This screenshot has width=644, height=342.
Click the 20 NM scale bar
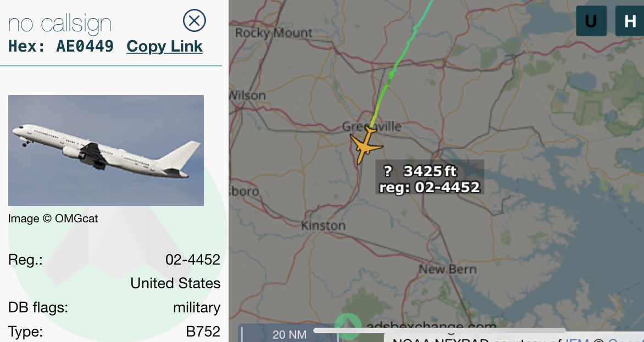[289, 334]
